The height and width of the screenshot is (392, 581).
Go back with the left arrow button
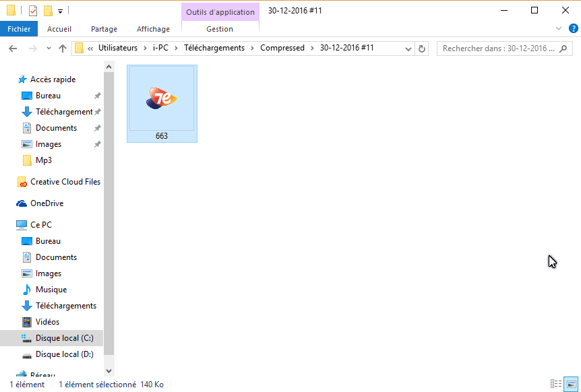pyautogui.click(x=13, y=48)
